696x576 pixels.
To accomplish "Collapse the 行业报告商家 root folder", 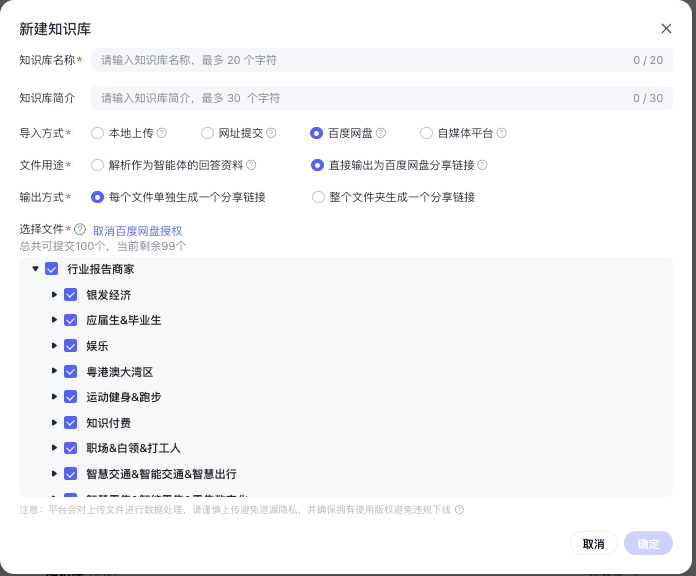I will 35,269.
